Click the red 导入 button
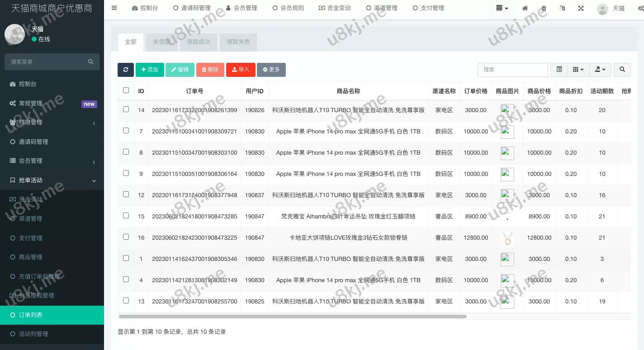Viewport: 644px width, 350px height. point(241,70)
